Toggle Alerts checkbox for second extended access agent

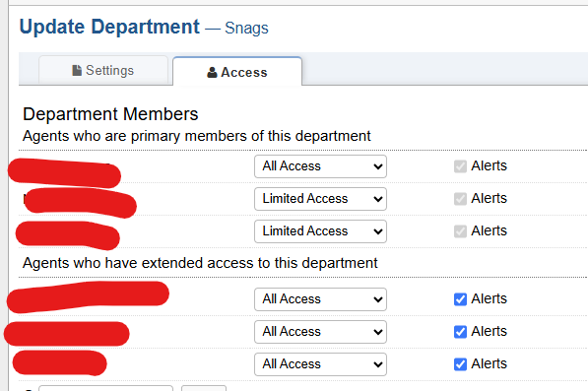click(460, 332)
